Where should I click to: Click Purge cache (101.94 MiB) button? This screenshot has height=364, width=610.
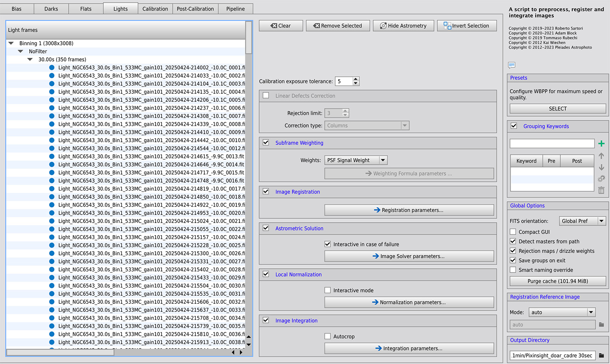558,281
